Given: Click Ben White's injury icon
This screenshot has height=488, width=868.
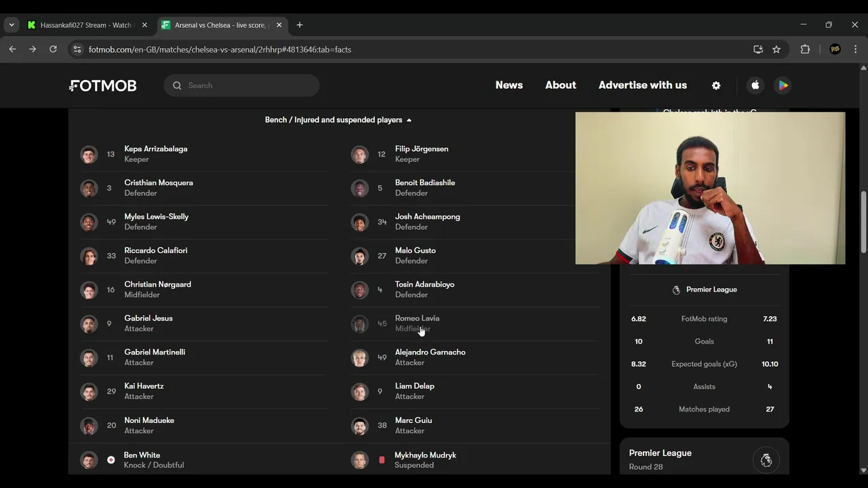Looking at the screenshot, I should coord(111,460).
